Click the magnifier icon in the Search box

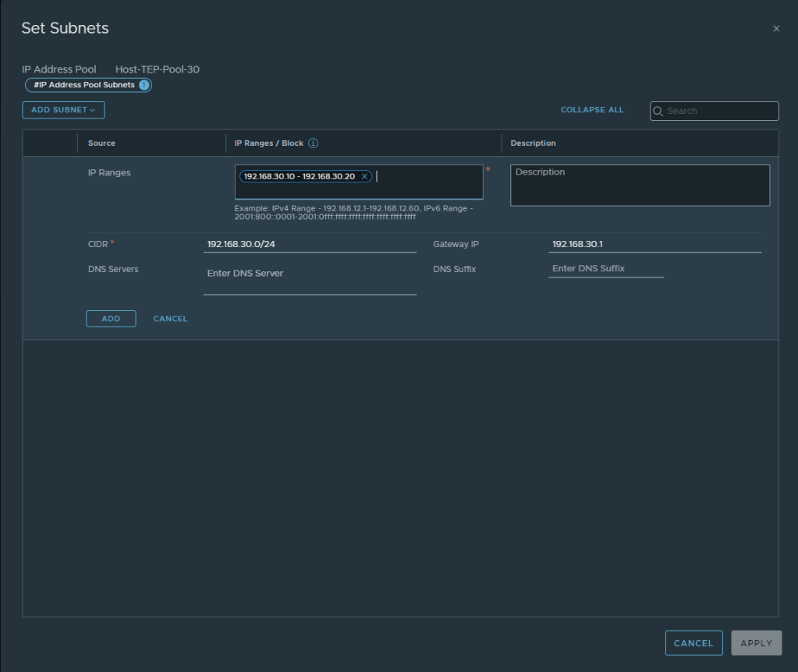pos(658,111)
